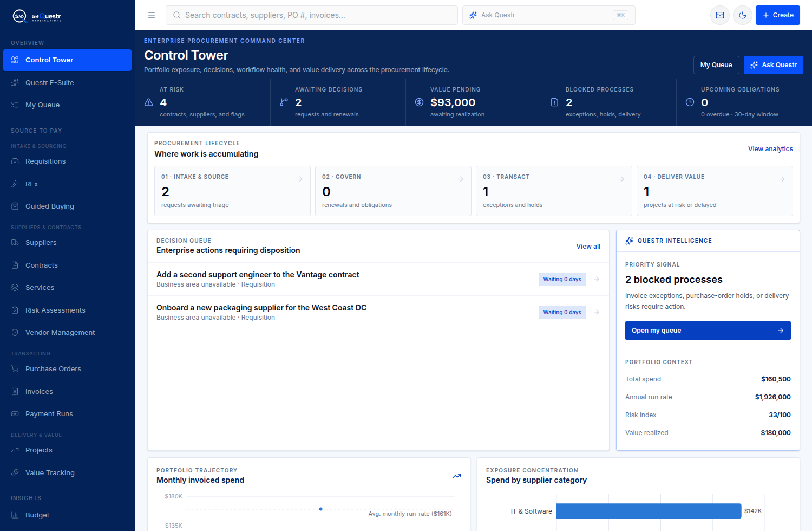Image resolution: width=812 pixels, height=531 pixels.
Task: Click the Vendor Management shield icon
Action: (15, 333)
